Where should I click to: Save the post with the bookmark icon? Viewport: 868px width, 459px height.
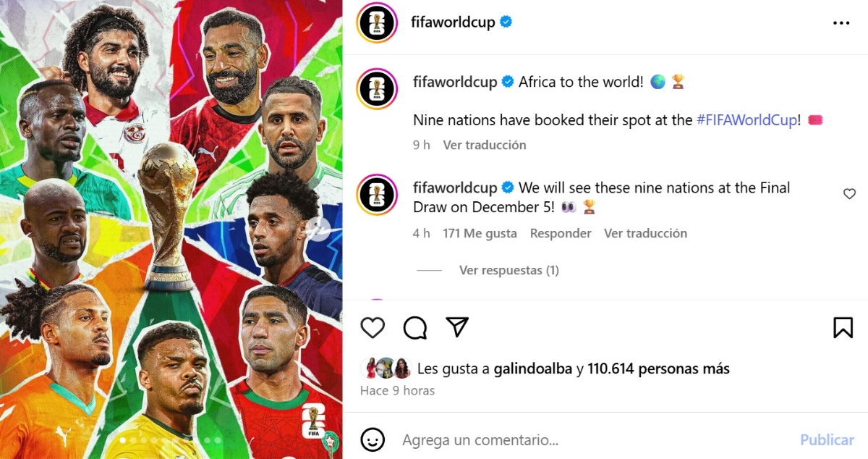pos(843,328)
